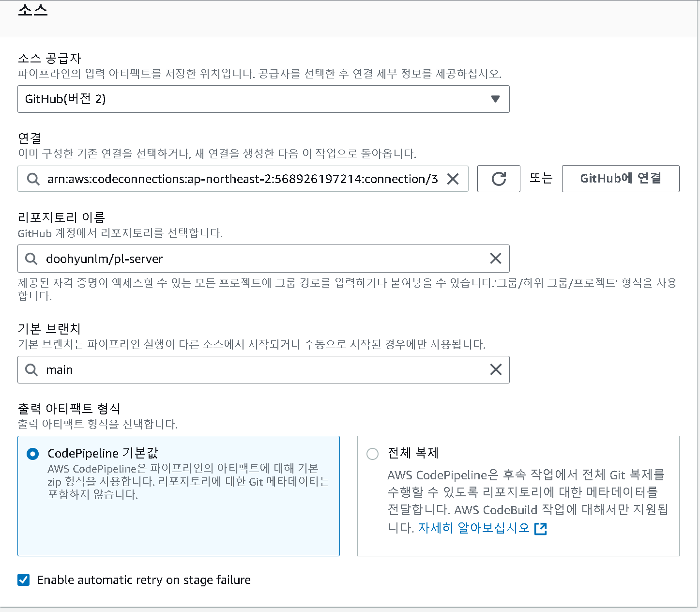Click search icon in branch field
The image size is (700, 612).
(31, 370)
